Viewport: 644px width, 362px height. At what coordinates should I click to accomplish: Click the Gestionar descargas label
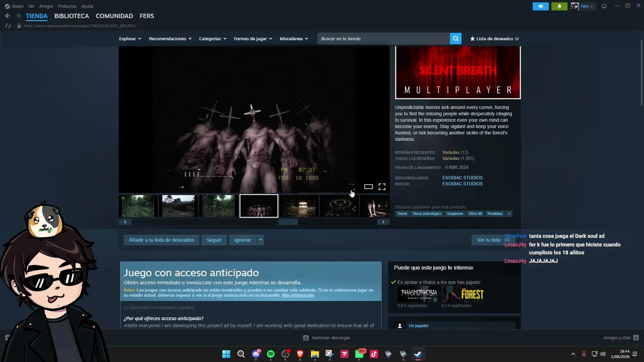click(x=331, y=338)
